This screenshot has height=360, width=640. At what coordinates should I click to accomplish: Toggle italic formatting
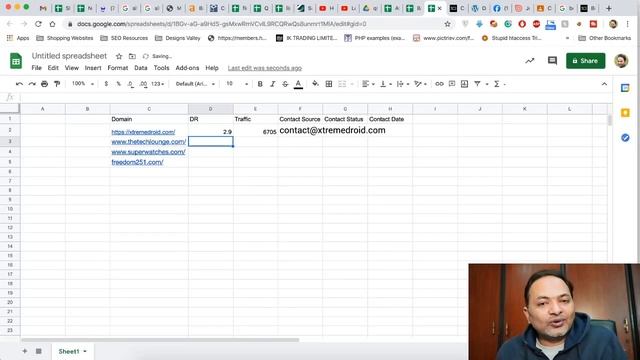click(x=273, y=84)
